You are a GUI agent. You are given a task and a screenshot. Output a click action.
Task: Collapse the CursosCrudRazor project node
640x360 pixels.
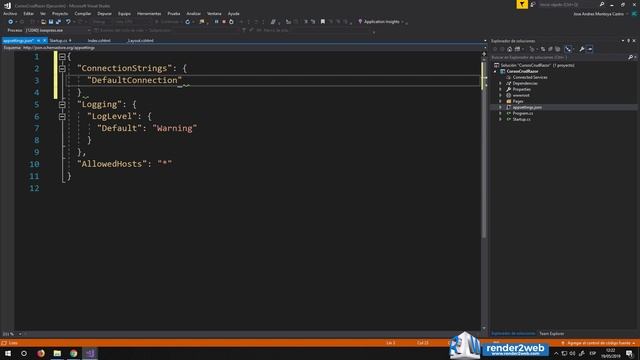coord(496,71)
